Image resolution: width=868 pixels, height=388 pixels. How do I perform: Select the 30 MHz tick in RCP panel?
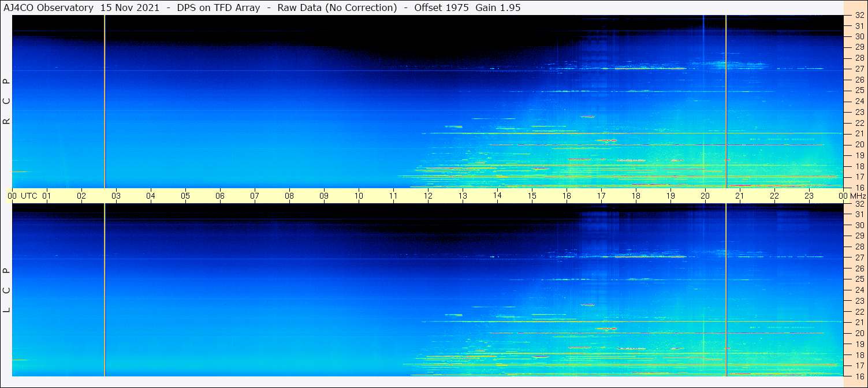click(x=859, y=36)
